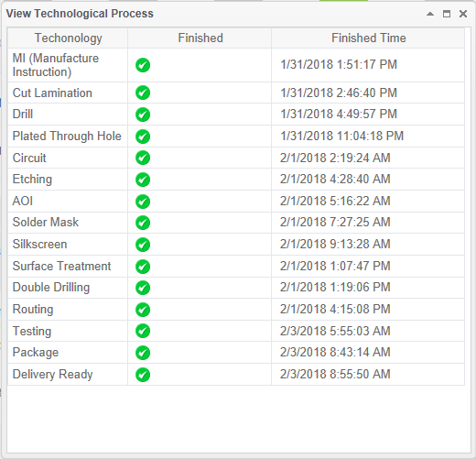
Task: Select the MI (Manufacture Instruction) row
Action: pos(236,65)
